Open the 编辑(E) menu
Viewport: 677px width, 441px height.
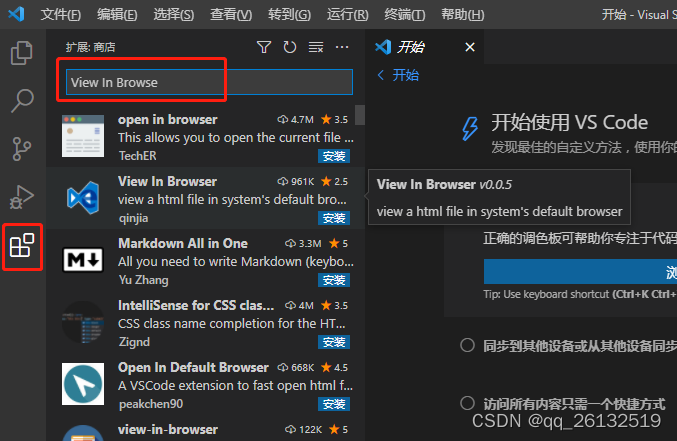117,15
